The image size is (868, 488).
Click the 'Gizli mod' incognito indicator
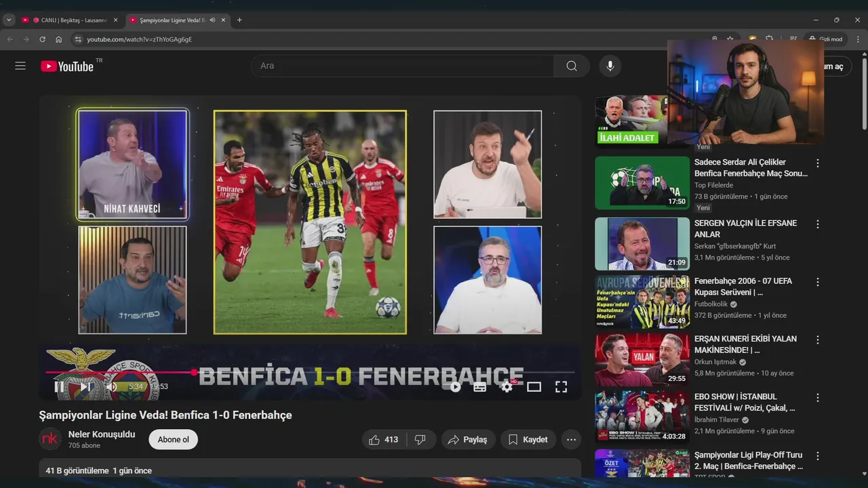(x=825, y=39)
